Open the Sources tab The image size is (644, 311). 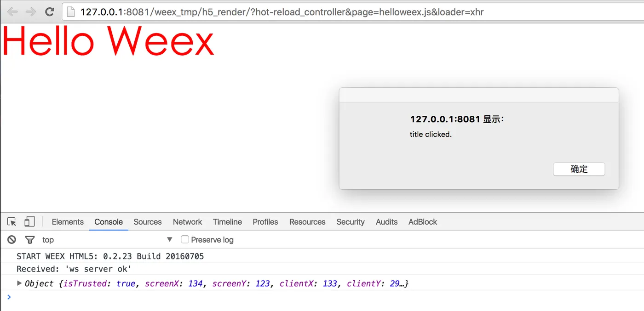point(148,222)
